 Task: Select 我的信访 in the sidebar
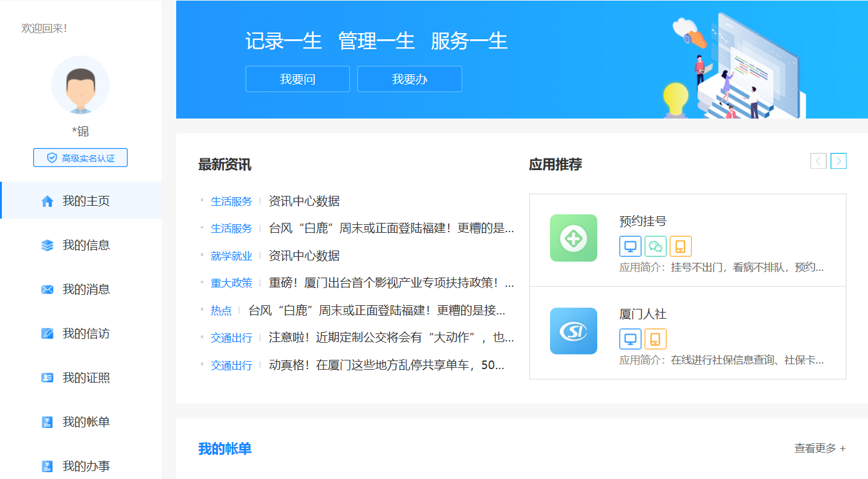(85, 333)
